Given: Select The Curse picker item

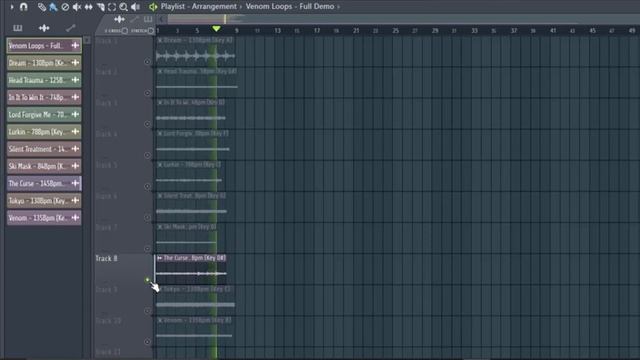Looking at the screenshot, I should (x=44, y=183).
